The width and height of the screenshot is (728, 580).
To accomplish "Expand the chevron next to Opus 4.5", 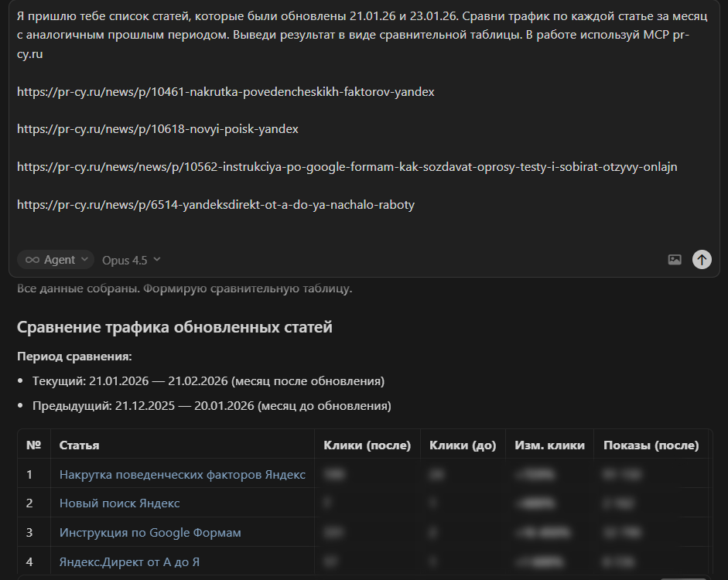I will click(156, 260).
